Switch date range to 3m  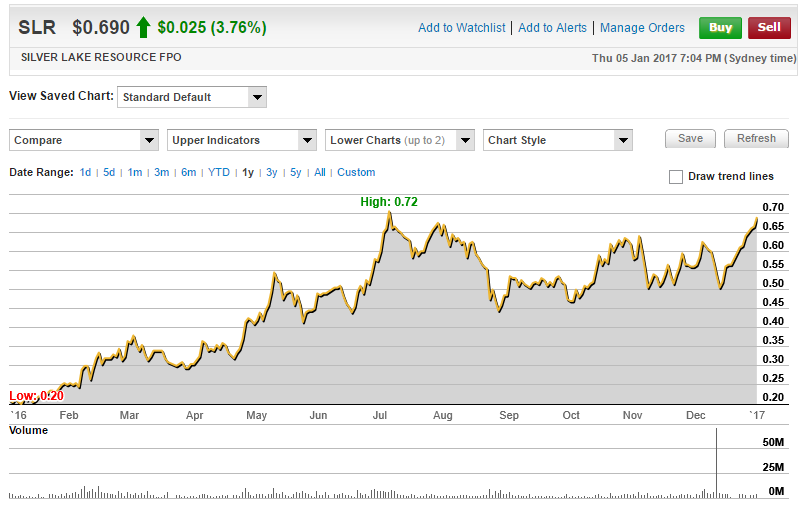(x=161, y=173)
